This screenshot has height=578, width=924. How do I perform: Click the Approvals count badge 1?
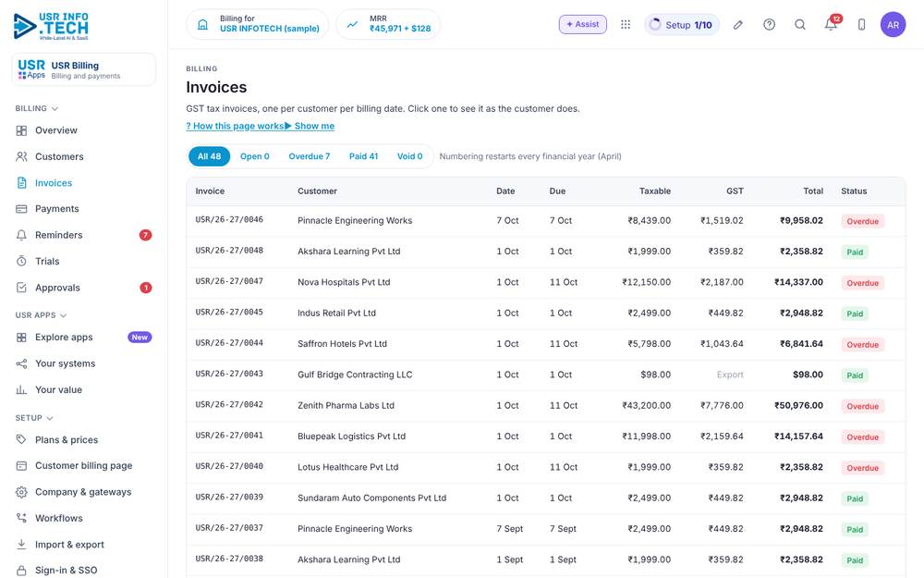[146, 288]
